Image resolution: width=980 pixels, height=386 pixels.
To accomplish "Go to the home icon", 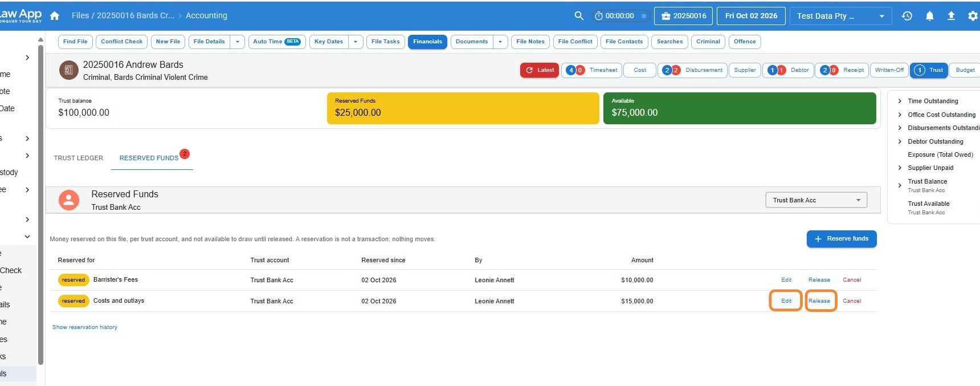I will tap(55, 16).
